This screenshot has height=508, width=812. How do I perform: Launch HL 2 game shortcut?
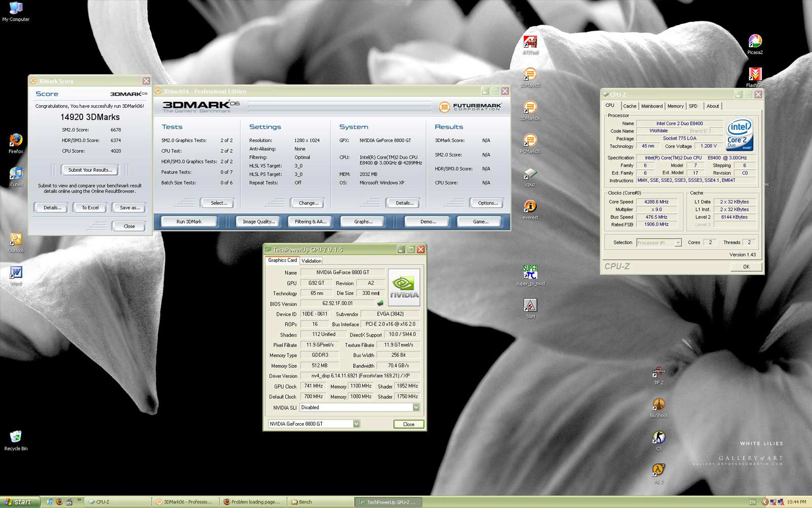point(659,474)
